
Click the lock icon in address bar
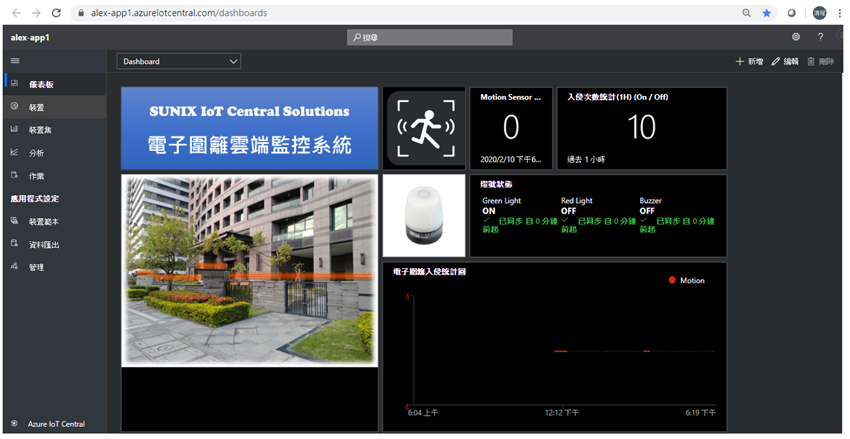(x=81, y=13)
